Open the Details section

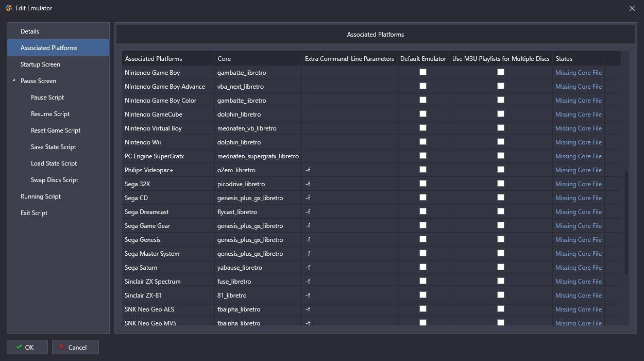(x=58, y=31)
